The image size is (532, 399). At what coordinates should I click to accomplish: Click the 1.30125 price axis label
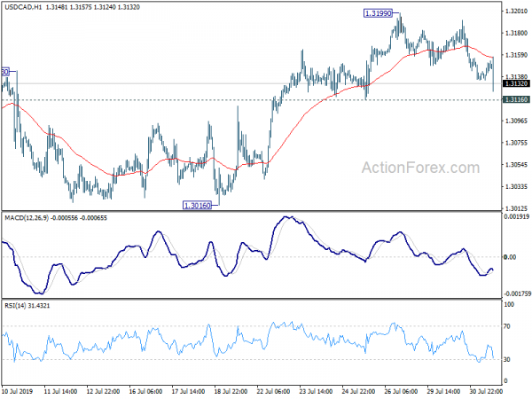[x=516, y=208]
